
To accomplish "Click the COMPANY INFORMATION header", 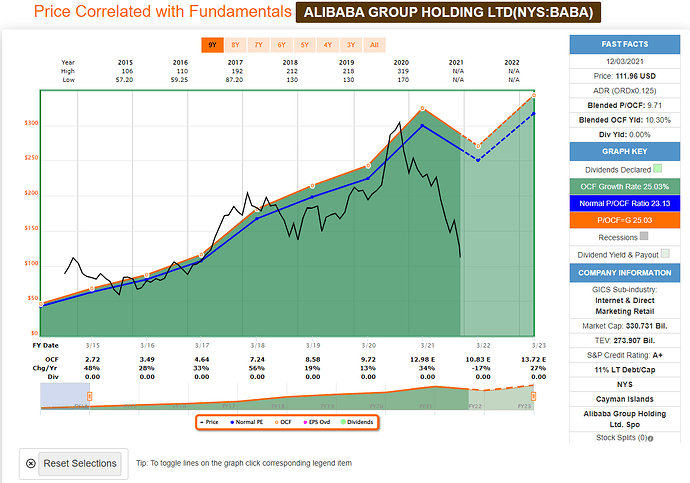I will click(624, 273).
